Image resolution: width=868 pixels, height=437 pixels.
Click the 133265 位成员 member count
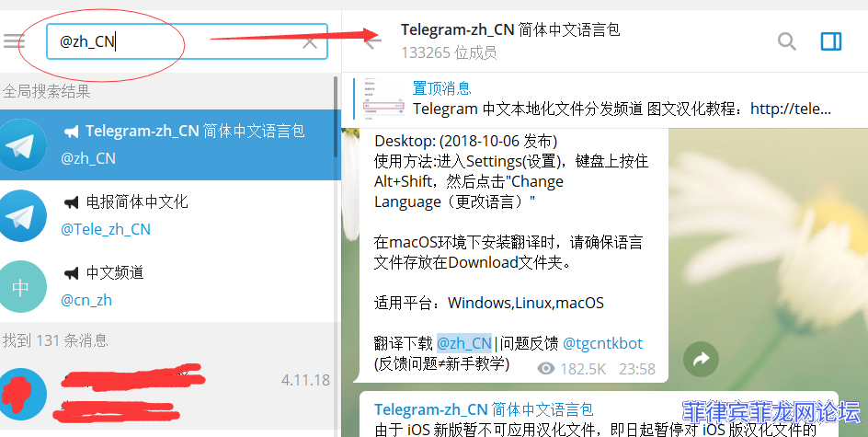tap(449, 52)
